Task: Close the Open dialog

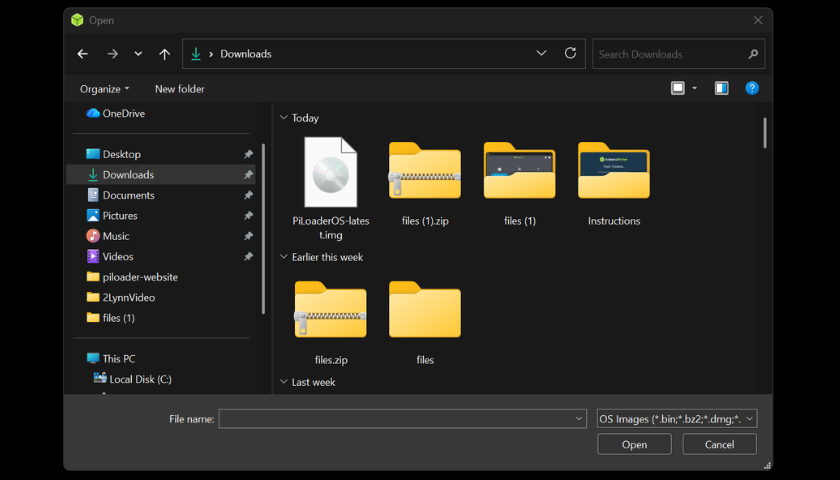Action: (758, 20)
